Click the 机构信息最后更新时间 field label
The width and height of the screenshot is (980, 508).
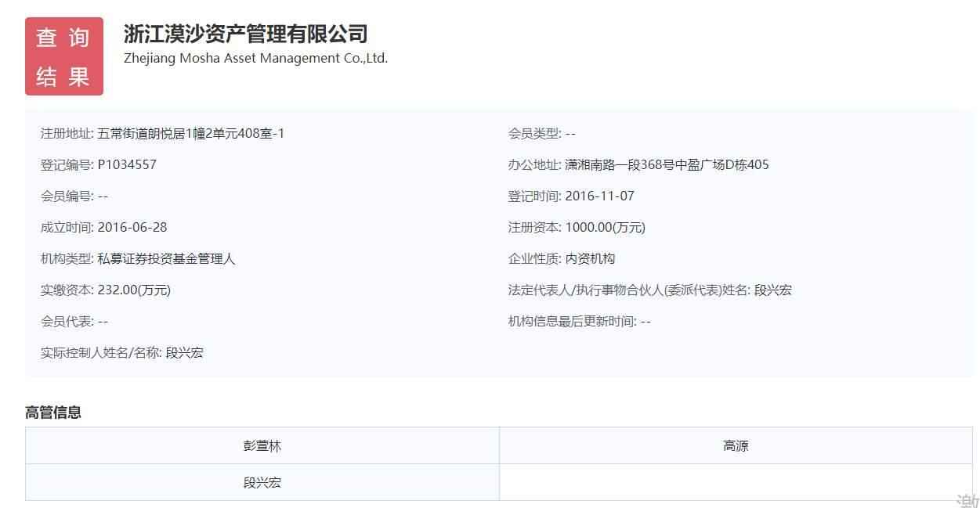(x=572, y=322)
